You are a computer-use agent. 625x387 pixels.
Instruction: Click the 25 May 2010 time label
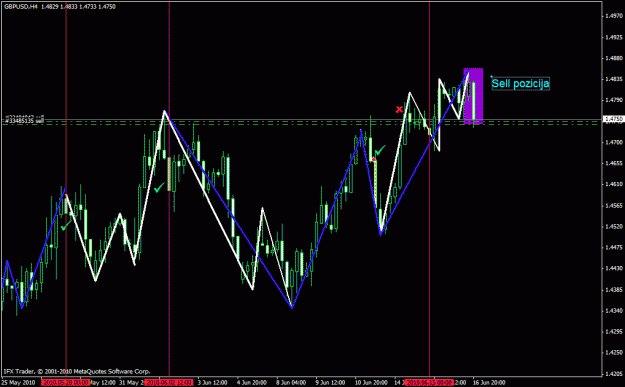(18, 383)
